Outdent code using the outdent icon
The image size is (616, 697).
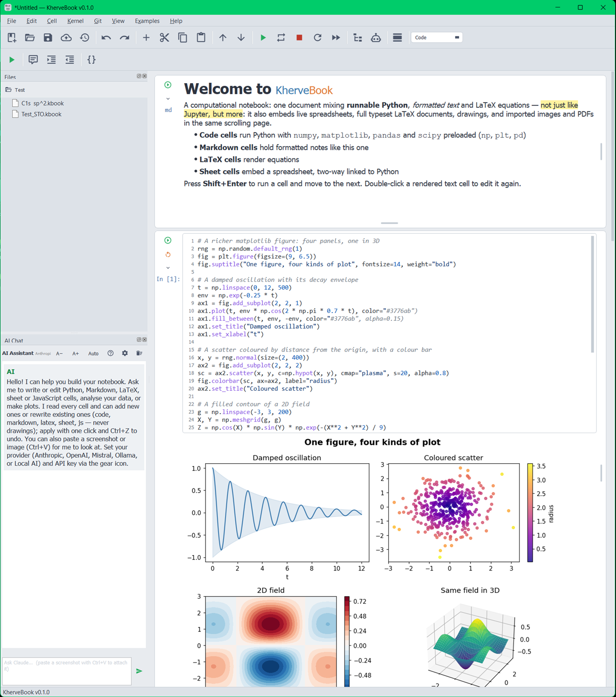coord(70,60)
